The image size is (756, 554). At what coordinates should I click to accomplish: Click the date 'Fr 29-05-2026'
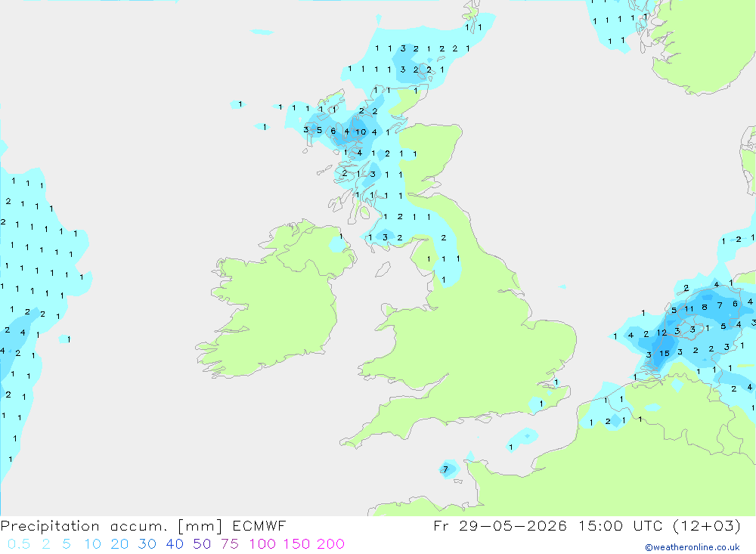(x=500, y=525)
